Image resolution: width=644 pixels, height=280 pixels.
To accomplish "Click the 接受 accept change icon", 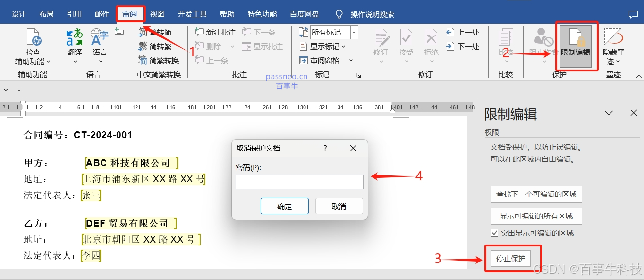I will pos(406,37).
